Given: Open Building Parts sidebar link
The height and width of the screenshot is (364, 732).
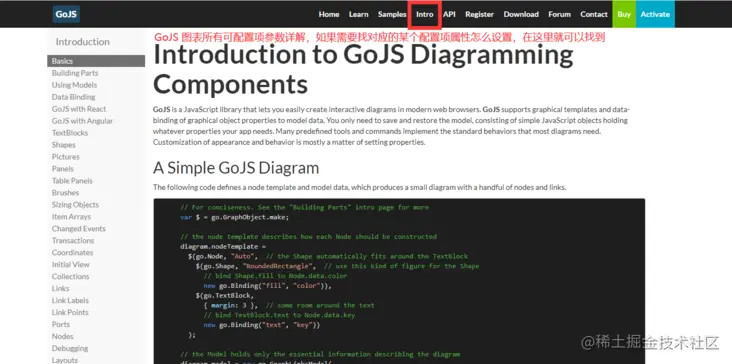Looking at the screenshot, I should (x=75, y=73).
